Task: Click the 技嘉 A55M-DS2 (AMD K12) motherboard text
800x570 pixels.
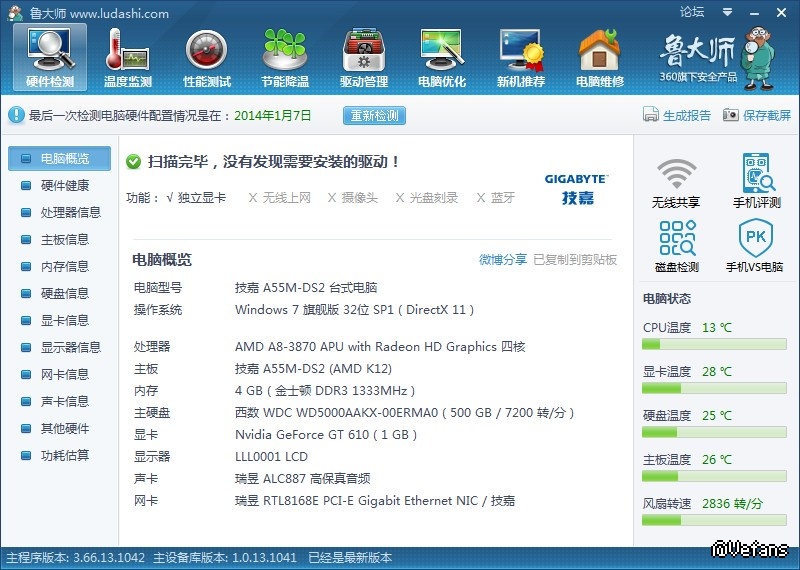Action: 313,368
